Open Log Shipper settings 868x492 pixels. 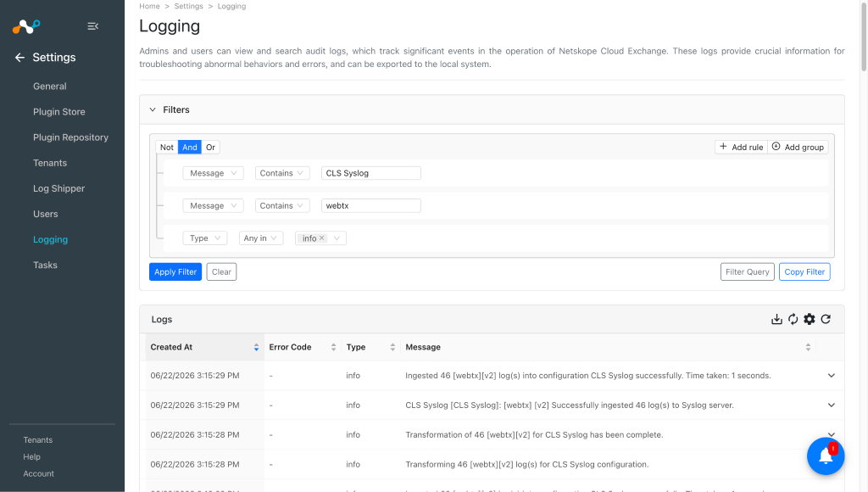[58, 188]
